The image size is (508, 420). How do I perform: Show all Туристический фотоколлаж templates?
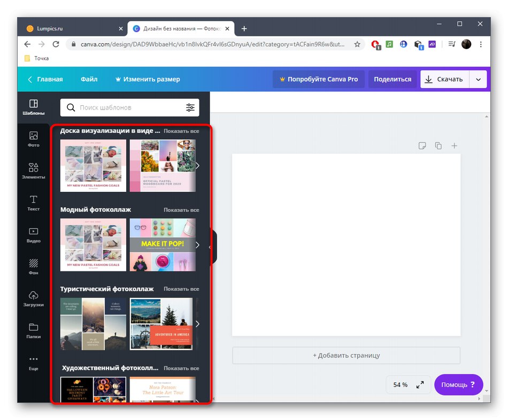tap(181, 289)
